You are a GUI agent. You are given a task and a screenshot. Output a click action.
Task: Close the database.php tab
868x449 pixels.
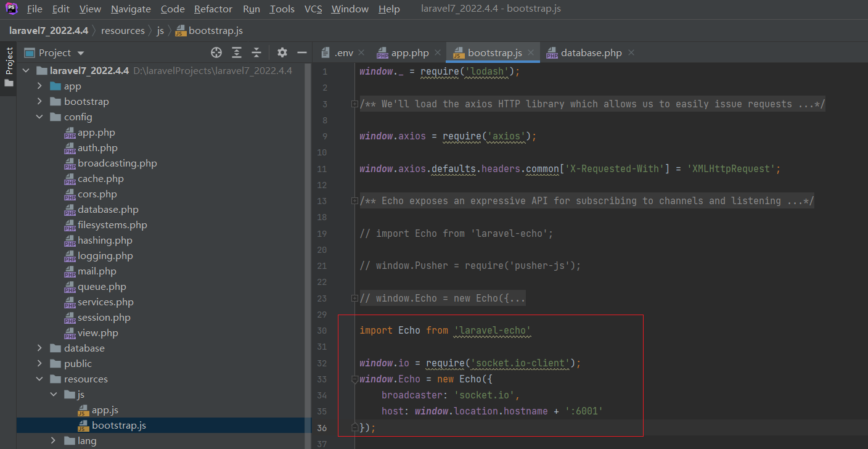(631, 53)
